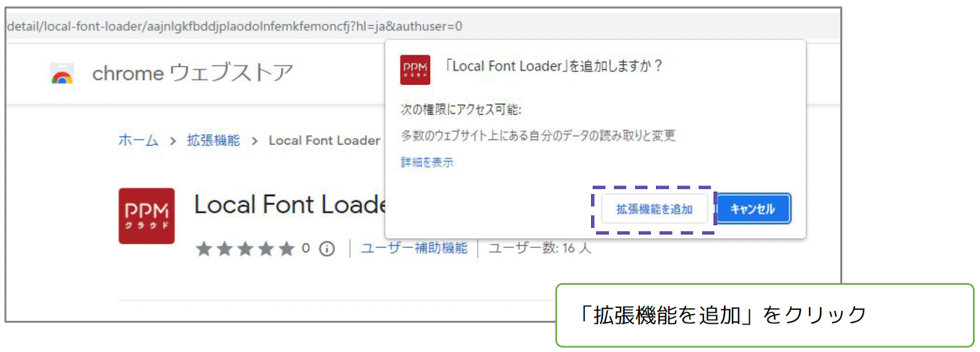Click the five-star rating row
This screenshot has width=980, height=352.
pyautogui.click(x=245, y=249)
